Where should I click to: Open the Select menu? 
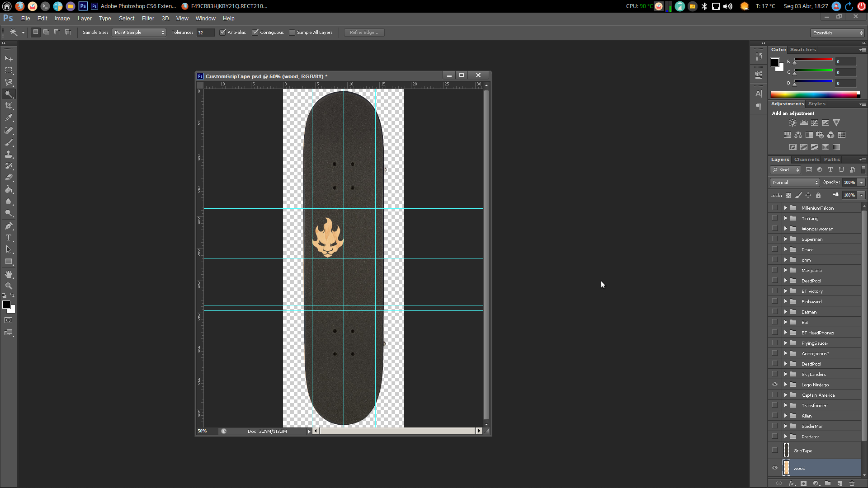127,19
